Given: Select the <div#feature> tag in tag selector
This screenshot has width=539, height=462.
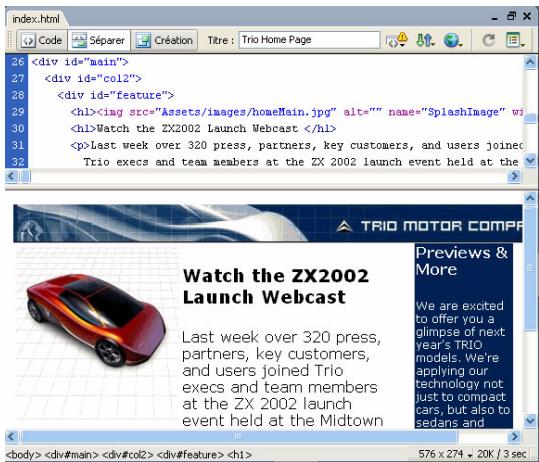Looking at the screenshot, I should pos(190,454).
